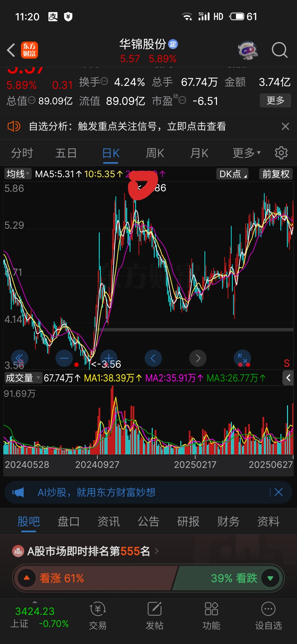
Task: Open chart settings gear icon
Action: 281,153
